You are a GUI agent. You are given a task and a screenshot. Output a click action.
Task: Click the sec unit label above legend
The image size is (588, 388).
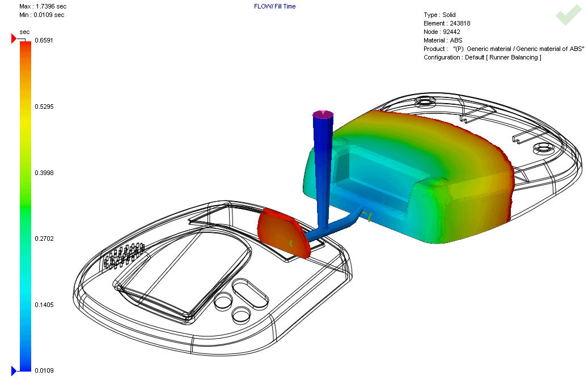(24, 32)
